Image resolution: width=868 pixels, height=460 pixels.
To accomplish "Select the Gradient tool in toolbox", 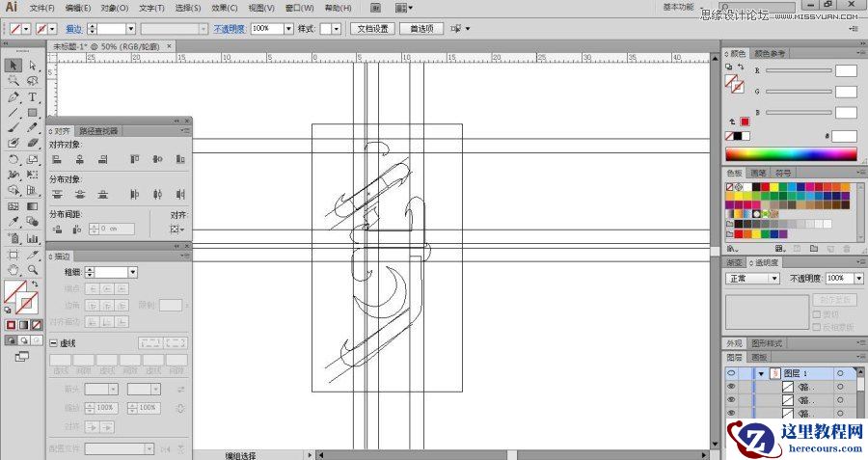I will pyautogui.click(x=33, y=206).
